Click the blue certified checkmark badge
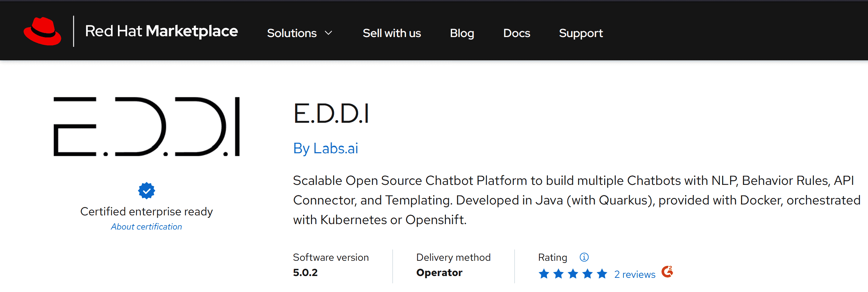 147,191
